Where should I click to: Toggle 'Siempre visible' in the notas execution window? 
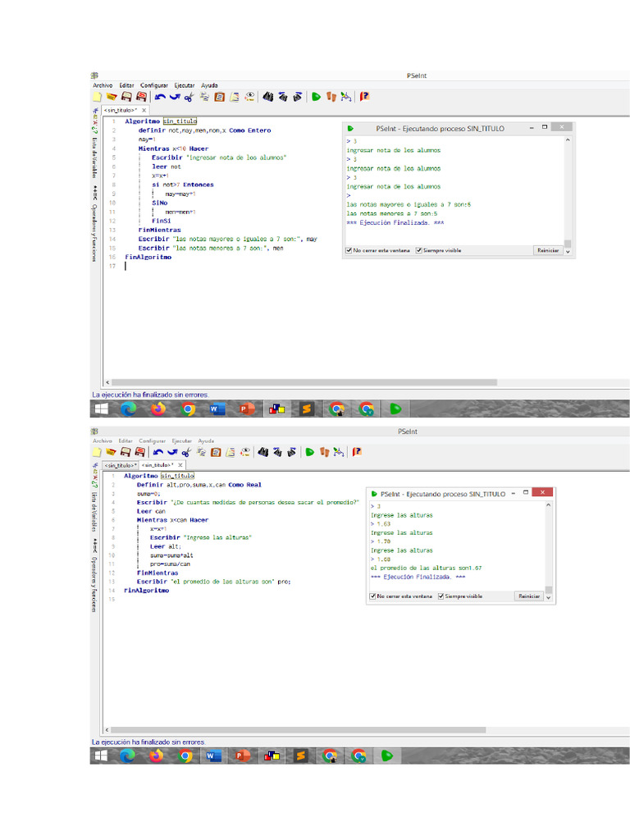tap(418, 250)
